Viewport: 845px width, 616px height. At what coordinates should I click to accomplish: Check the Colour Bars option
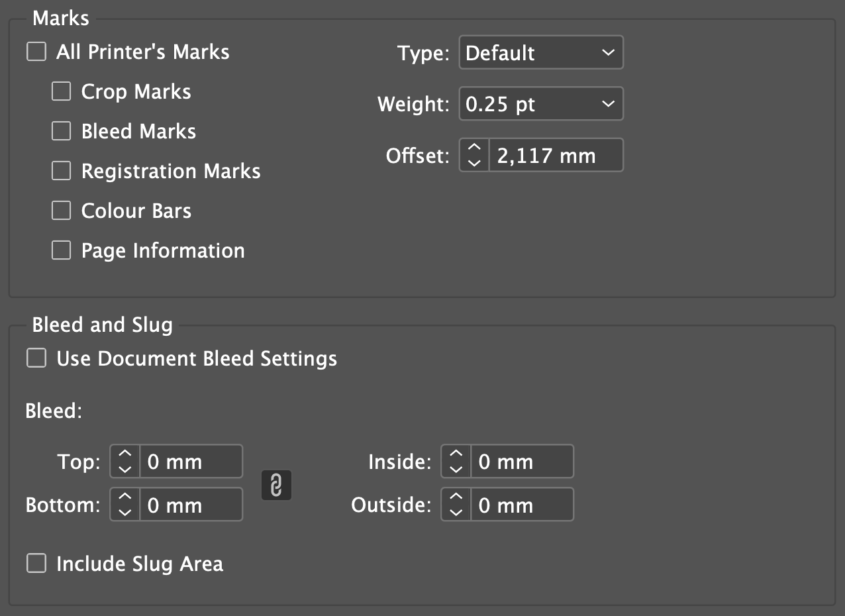[62, 211]
